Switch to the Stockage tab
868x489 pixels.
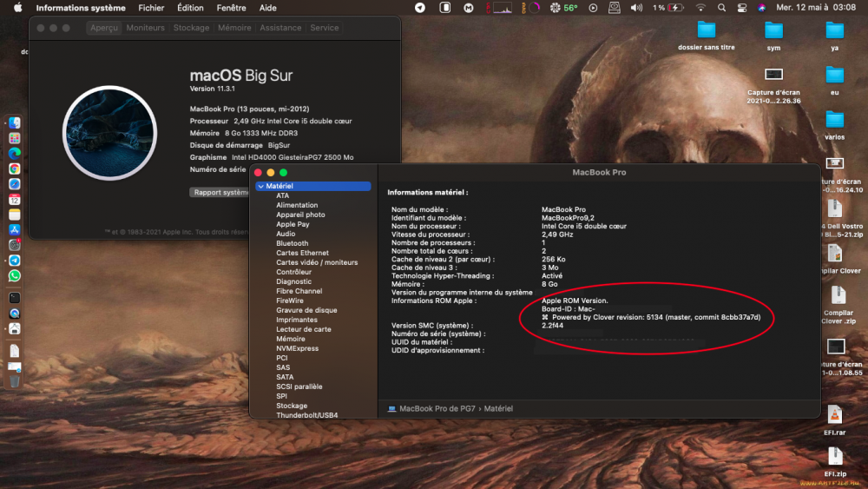pyautogui.click(x=191, y=28)
